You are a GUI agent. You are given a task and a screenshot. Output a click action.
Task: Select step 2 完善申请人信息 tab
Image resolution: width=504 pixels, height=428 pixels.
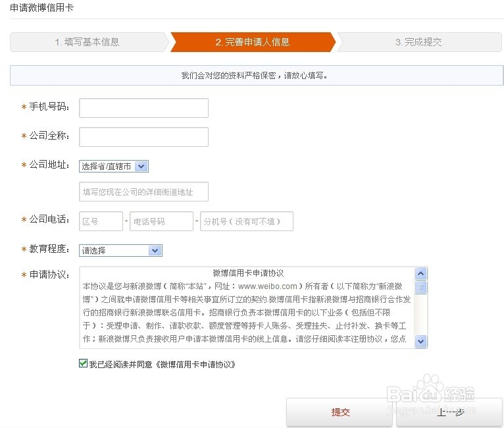(253, 42)
